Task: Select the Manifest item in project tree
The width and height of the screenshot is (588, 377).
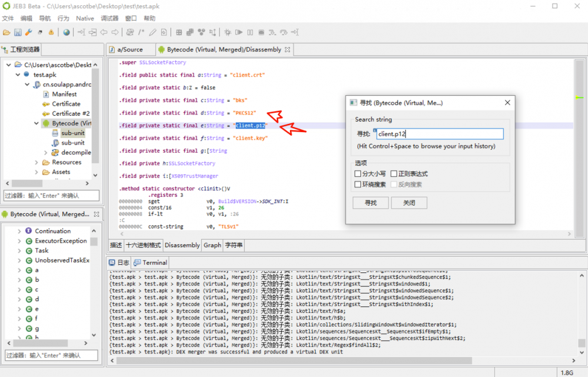Action: pos(64,94)
